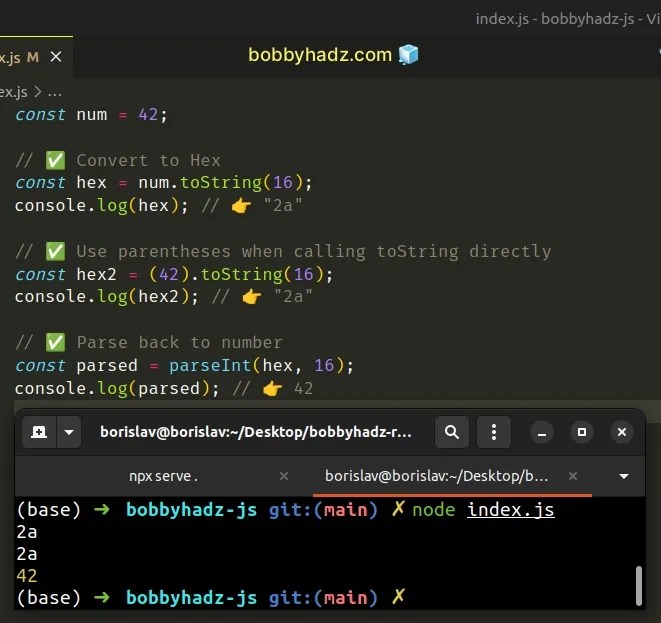Click the ice cube emoji next to bobbyhadz.com
The image size is (661, 623).
pyautogui.click(x=408, y=55)
